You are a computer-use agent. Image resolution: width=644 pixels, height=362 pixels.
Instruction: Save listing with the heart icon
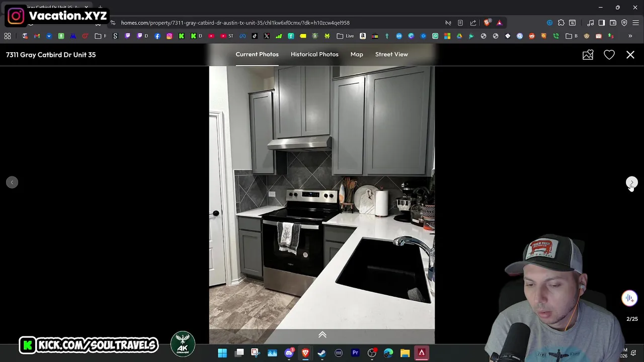click(x=609, y=55)
